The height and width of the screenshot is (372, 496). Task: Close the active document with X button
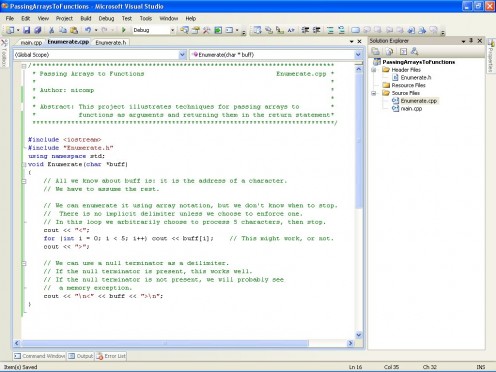(359, 41)
